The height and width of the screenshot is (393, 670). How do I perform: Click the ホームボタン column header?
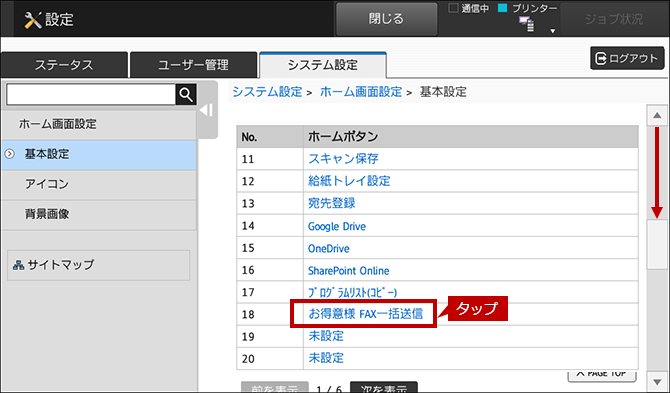pyautogui.click(x=471, y=137)
